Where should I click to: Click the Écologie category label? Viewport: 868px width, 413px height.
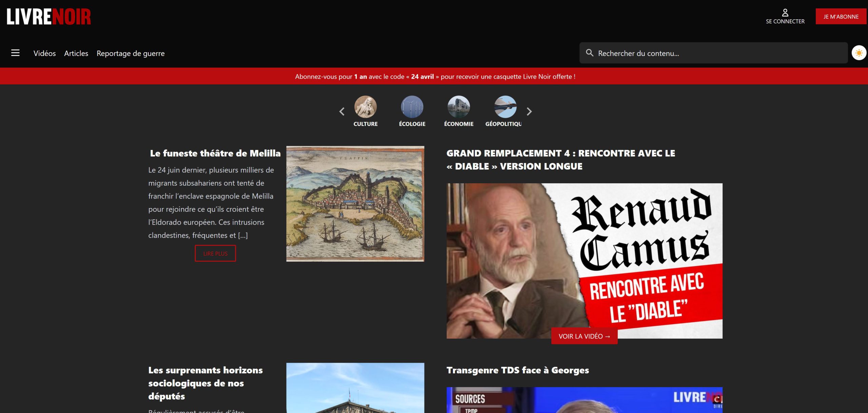coord(412,124)
